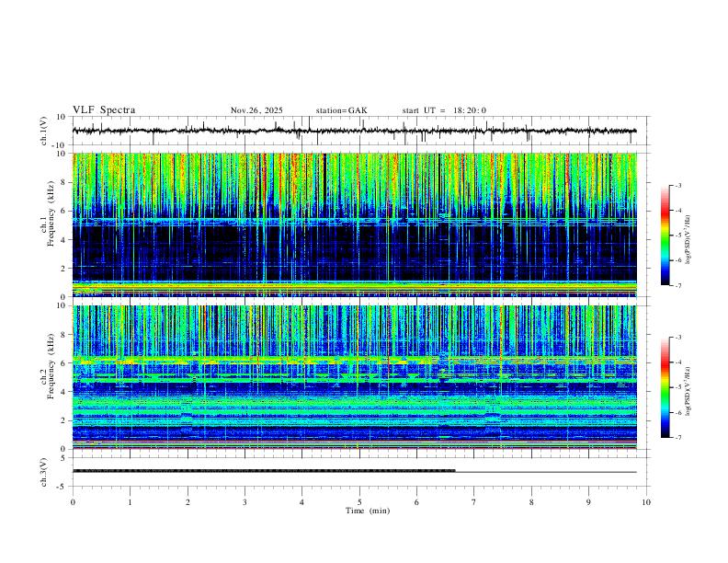Click the "0" tick on time axis
728x563 pixels.
tap(73, 502)
